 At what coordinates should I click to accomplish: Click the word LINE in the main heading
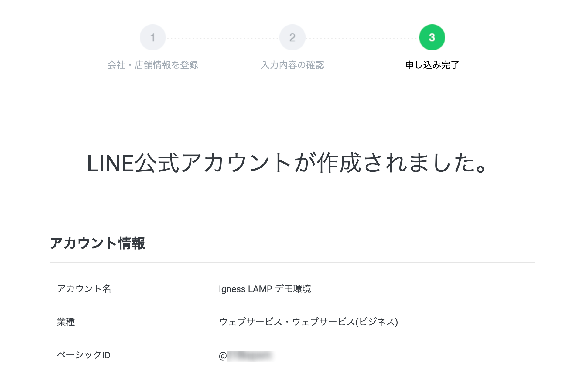coord(110,164)
